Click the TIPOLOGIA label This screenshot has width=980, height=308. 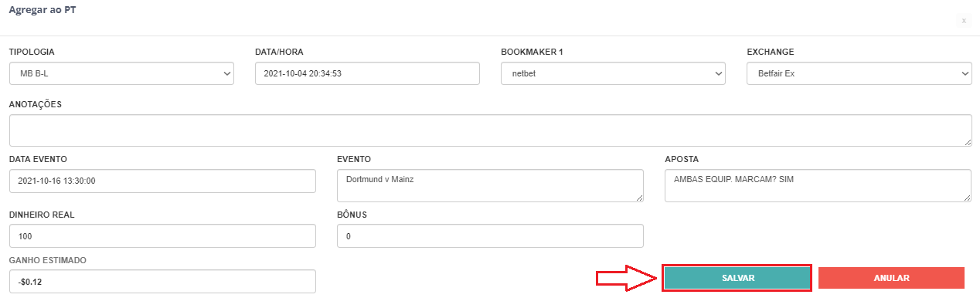click(32, 52)
